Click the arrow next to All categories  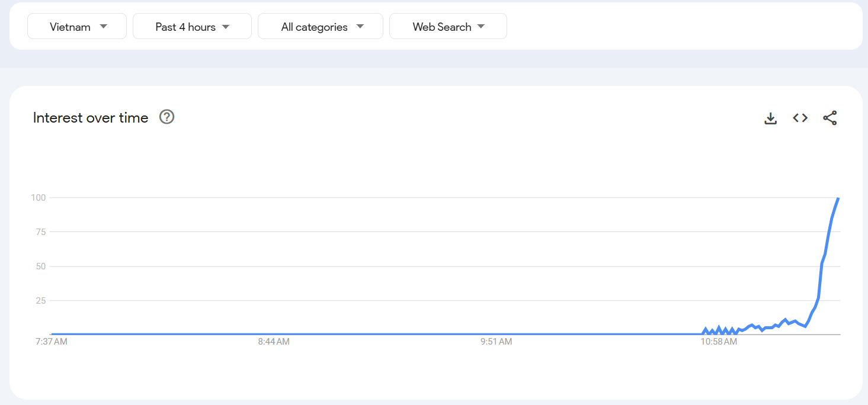(x=360, y=27)
